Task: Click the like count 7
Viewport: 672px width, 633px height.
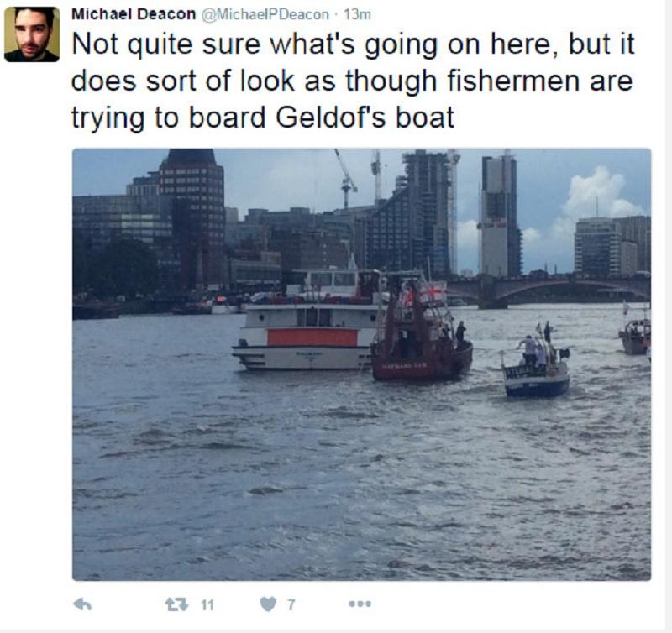Action: (x=291, y=604)
